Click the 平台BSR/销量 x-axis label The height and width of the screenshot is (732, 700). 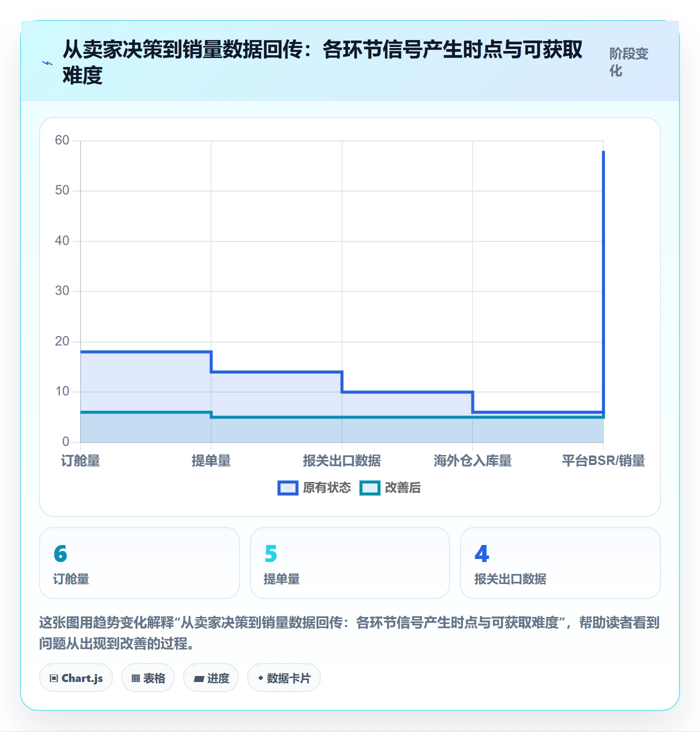click(x=603, y=460)
